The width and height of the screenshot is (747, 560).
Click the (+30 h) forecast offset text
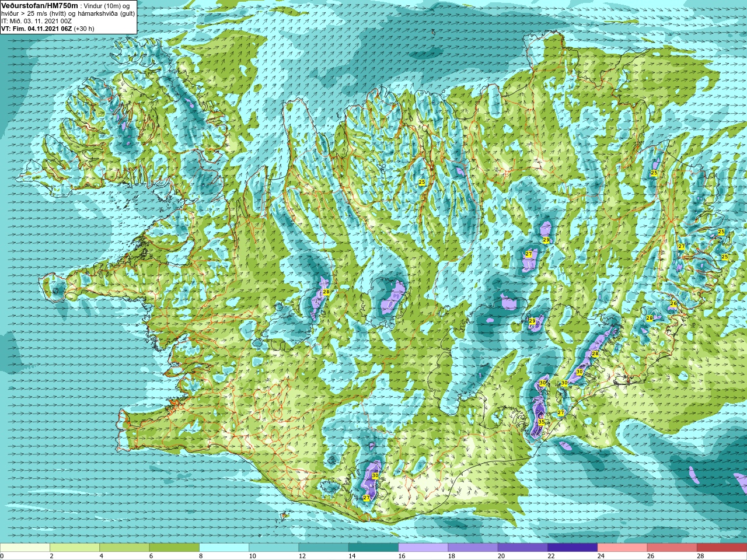(x=84, y=29)
